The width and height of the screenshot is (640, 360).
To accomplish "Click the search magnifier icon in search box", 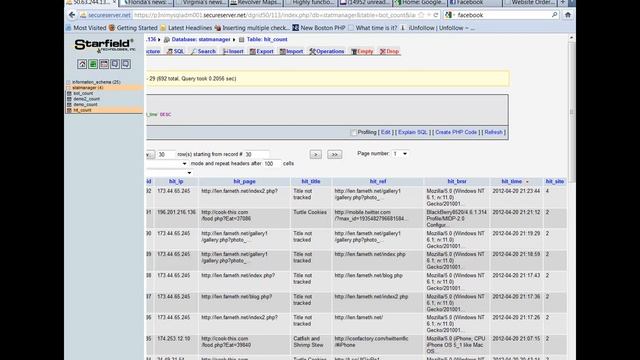I will click(554, 15).
